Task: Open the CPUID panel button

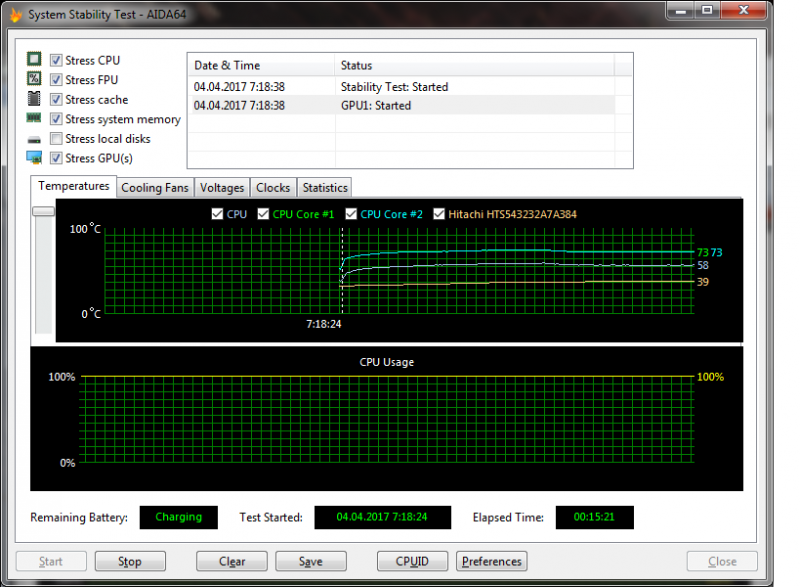Action: click(412, 561)
